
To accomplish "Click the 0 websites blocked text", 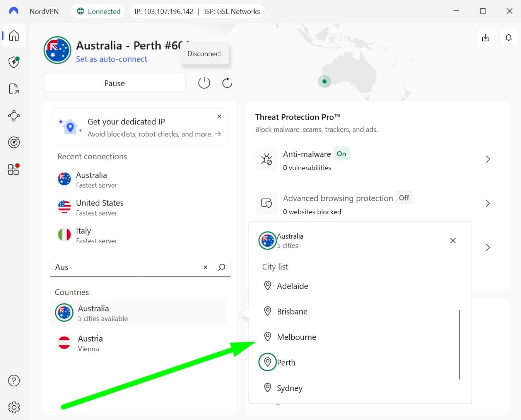I will tap(312, 212).
